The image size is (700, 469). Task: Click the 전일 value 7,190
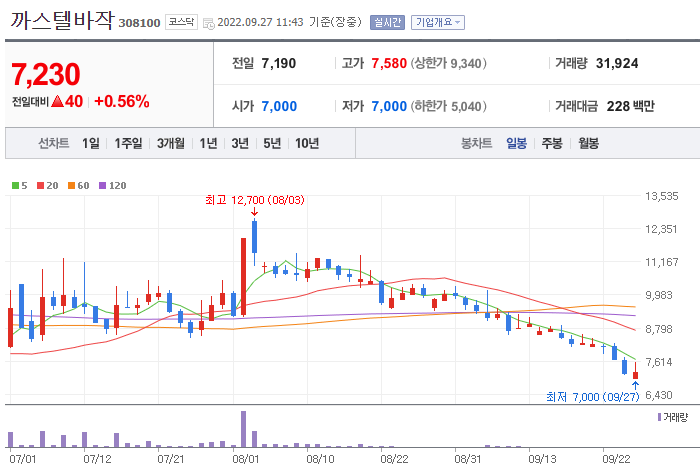tap(279, 63)
